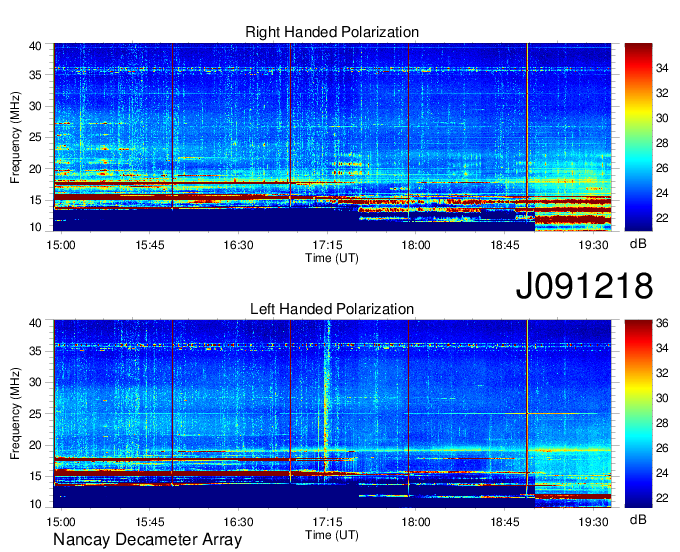Image resolution: width=680 pixels, height=552 pixels.
Task: Click the 18:00 time tick under the top plot
Action: pyautogui.click(x=416, y=245)
